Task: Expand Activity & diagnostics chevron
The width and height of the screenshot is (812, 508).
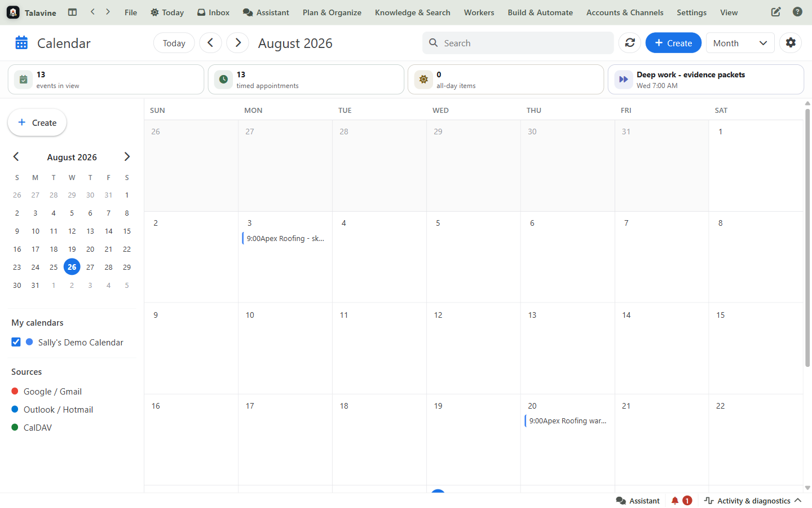Action: point(798,501)
